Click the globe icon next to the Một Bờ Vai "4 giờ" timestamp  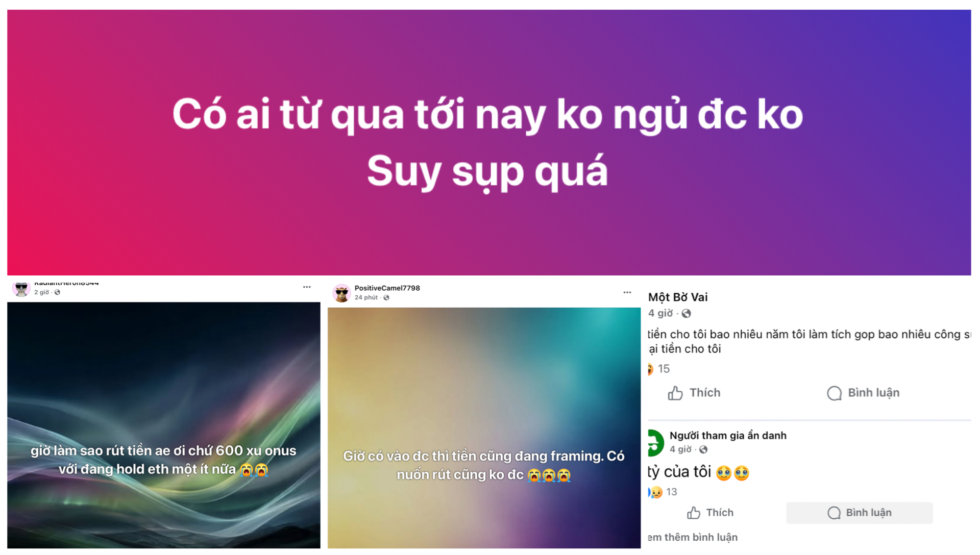point(687,314)
